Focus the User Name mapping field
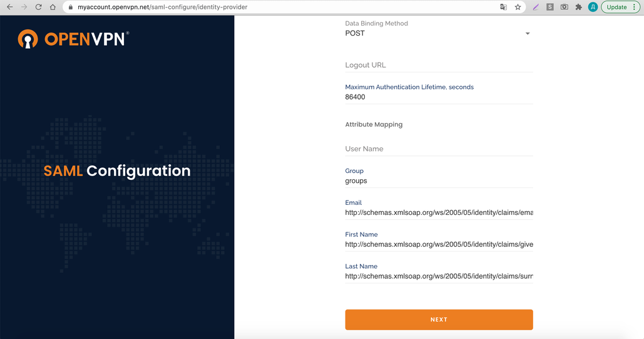Image resolution: width=644 pixels, height=339 pixels. (x=439, y=149)
